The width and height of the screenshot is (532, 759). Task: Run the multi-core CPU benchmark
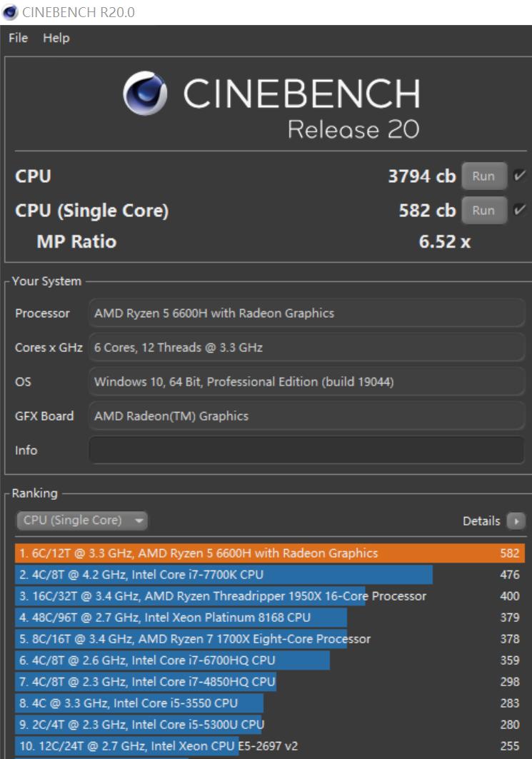click(x=483, y=176)
